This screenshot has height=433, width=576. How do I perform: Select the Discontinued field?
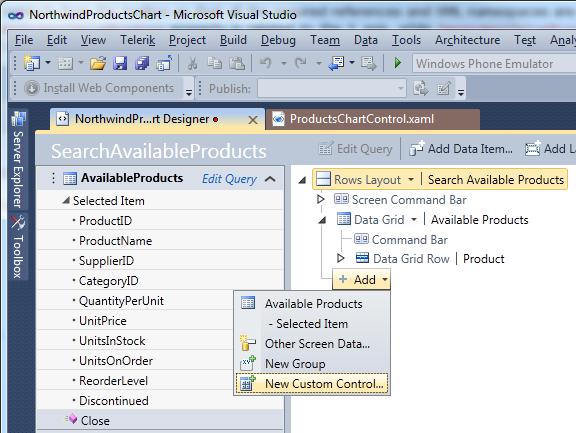[x=114, y=401]
